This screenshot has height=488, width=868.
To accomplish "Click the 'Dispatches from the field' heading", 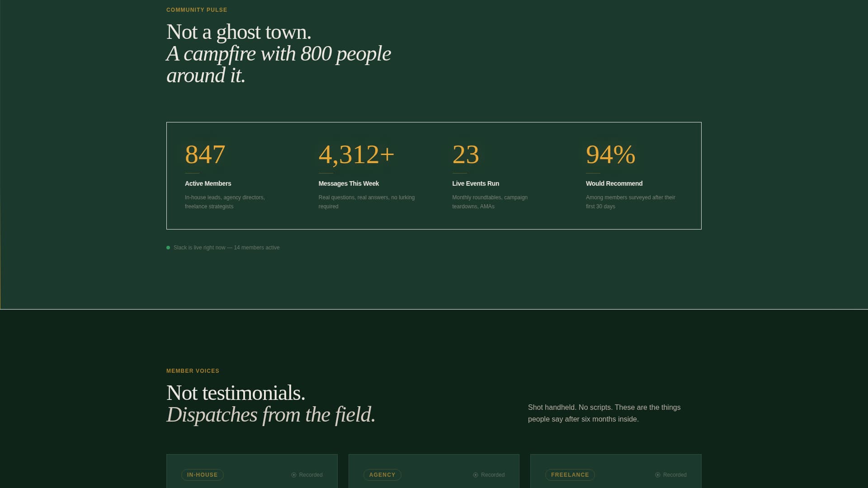I will [x=271, y=415].
